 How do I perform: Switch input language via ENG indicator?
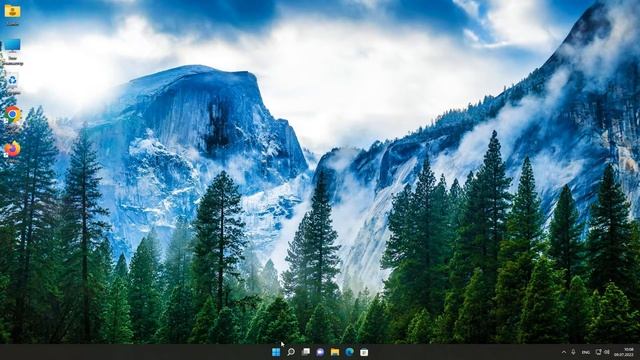point(586,352)
